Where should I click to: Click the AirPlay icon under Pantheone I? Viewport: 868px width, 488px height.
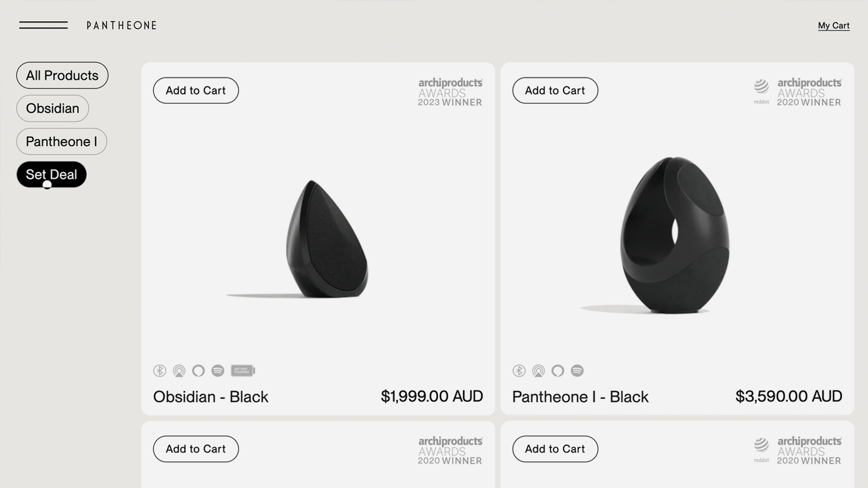(538, 370)
